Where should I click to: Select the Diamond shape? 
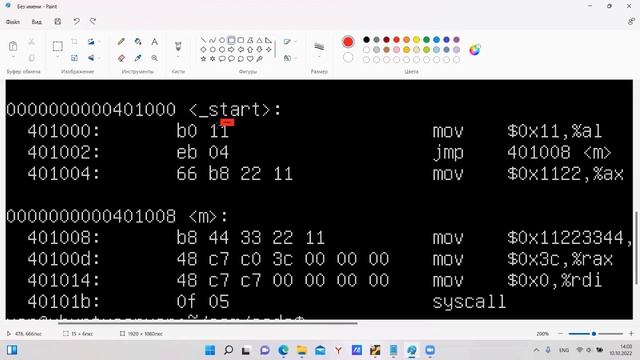pyautogui.click(x=203, y=49)
